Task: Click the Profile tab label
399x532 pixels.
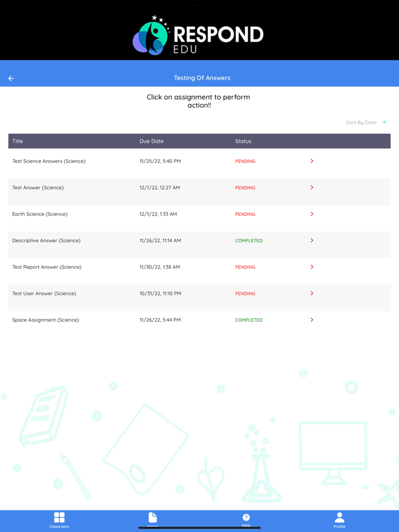Action: coord(339,526)
